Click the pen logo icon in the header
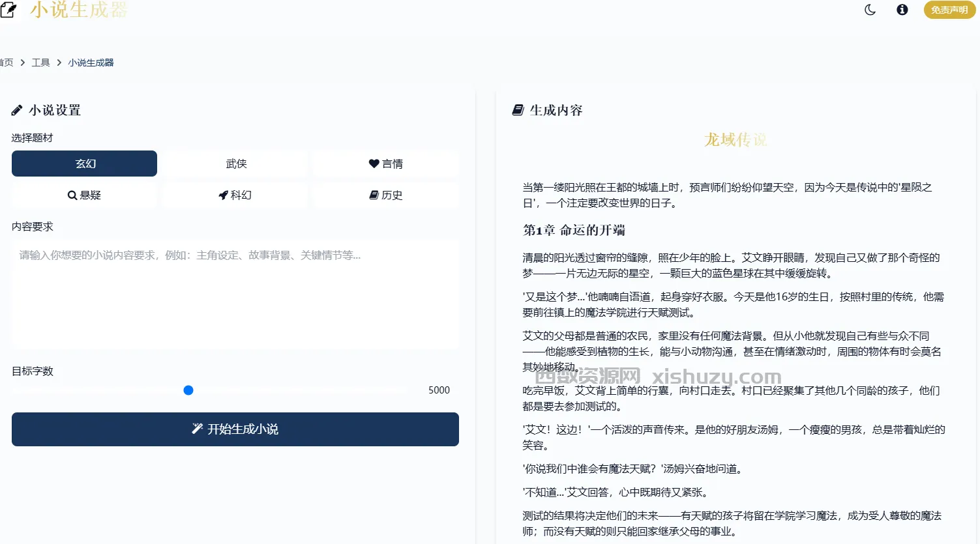The height and width of the screenshot is (544, 980). tap(9, 10)
